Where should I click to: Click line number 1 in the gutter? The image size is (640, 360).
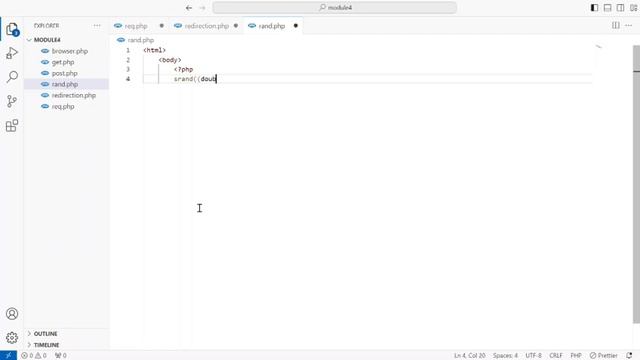click(128, 50)
